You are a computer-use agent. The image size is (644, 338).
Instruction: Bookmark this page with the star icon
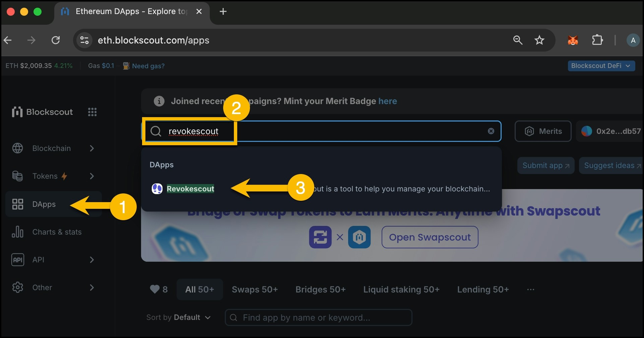pyautogui.click(x=539, y=40)
